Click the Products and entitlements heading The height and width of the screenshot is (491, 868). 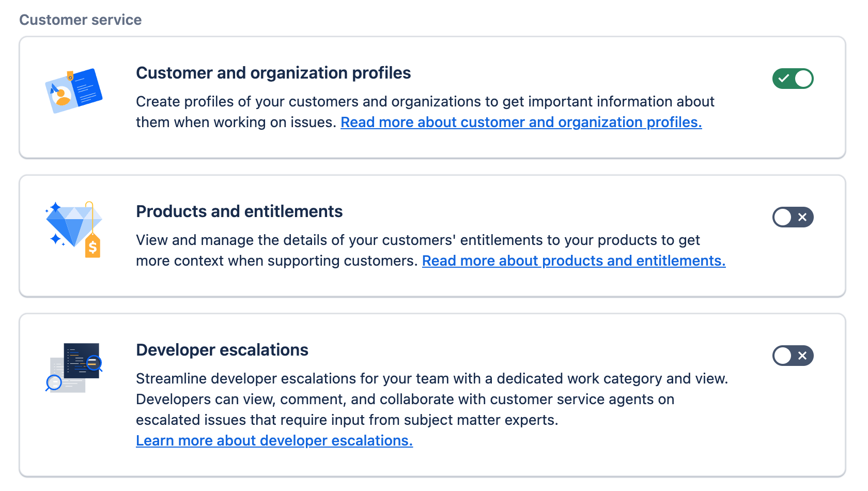pos(239,211)
